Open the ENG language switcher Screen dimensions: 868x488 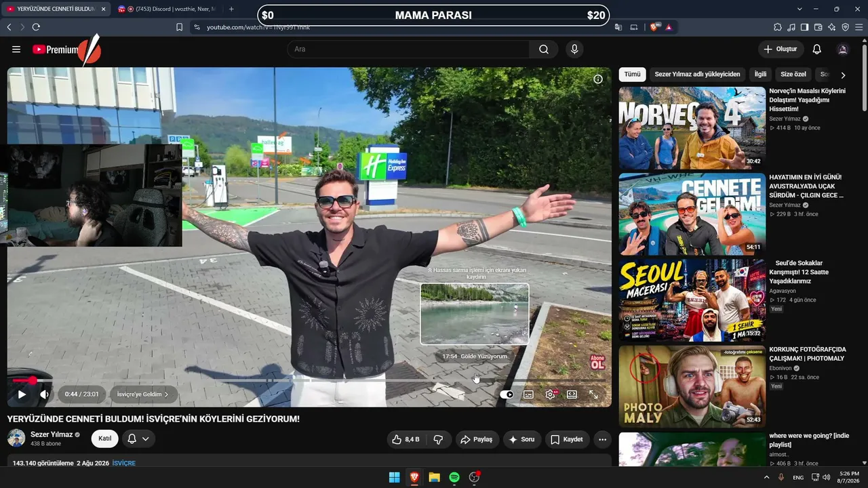click(x=798, y=477)
